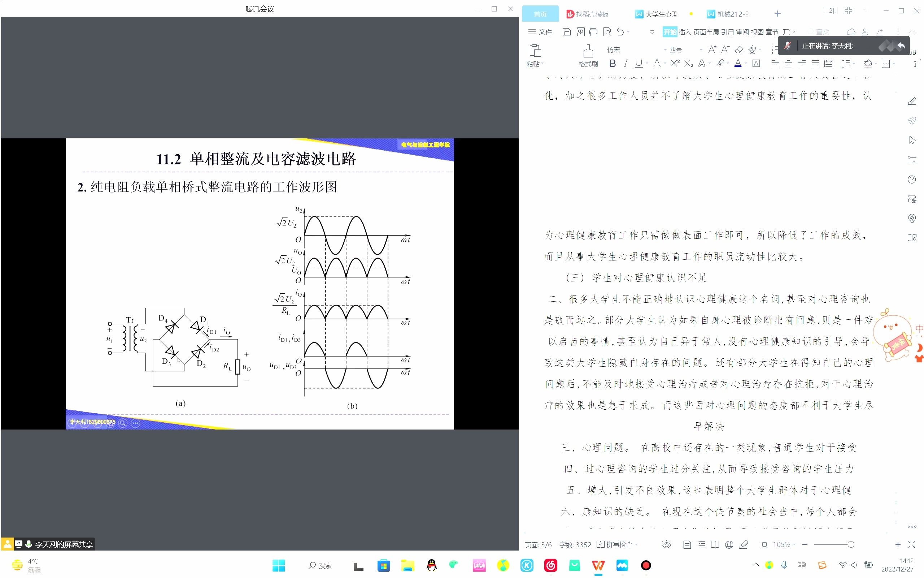The image size is (924, 578).
Task: Open the borders dropdown
Action: tap(894, 64)
